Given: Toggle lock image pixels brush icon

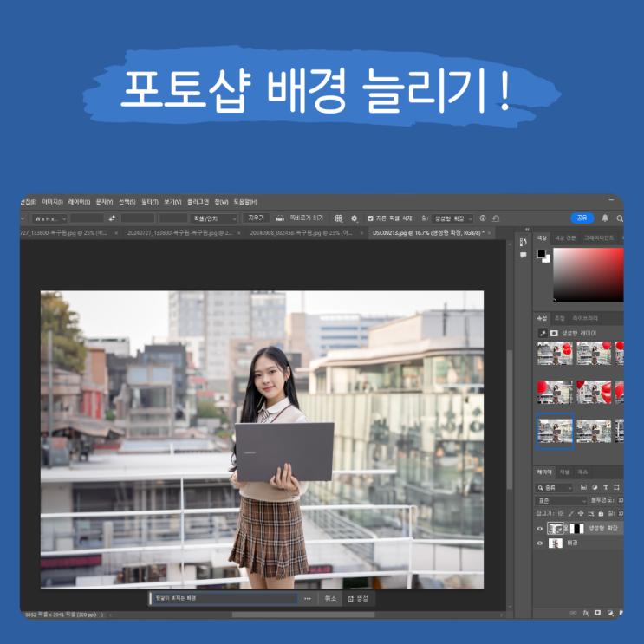Looking at the screenshot, I should (x=570, y=513).
